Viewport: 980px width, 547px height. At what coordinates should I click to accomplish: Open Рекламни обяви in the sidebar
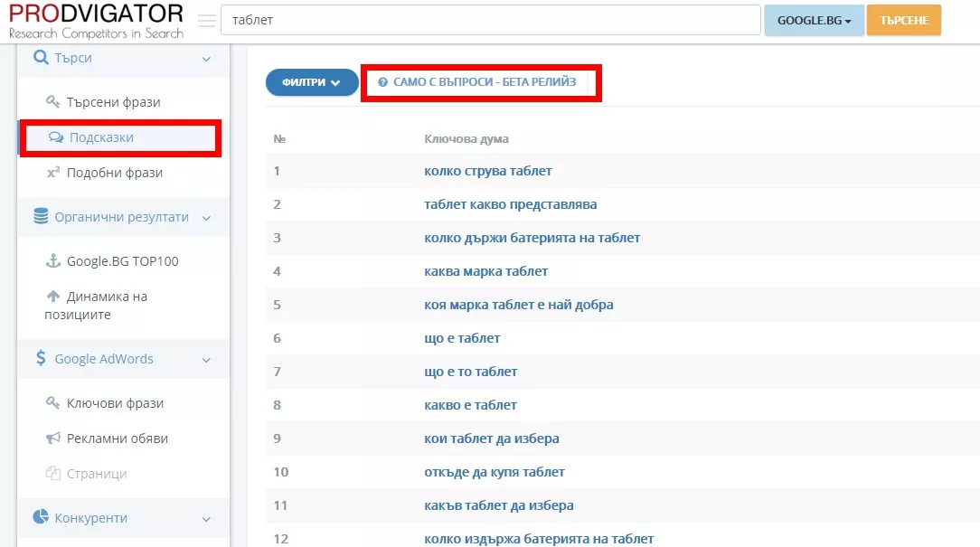[118, 439]
